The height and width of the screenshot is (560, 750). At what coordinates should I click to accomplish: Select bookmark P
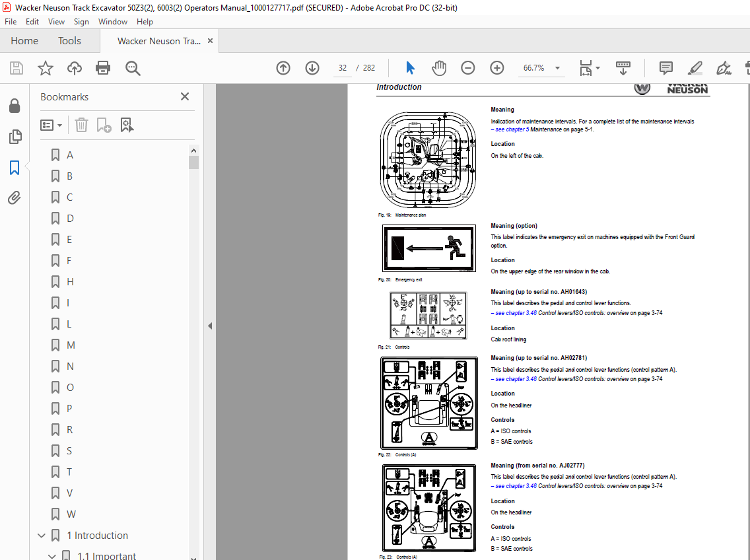[x=69, y=408]
